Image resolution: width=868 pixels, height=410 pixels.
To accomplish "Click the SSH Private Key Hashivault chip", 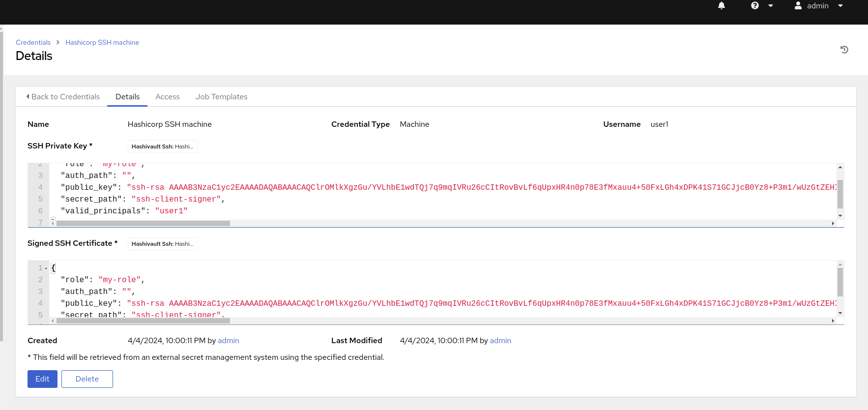I will pyautogui.click(x=163, y=146).
